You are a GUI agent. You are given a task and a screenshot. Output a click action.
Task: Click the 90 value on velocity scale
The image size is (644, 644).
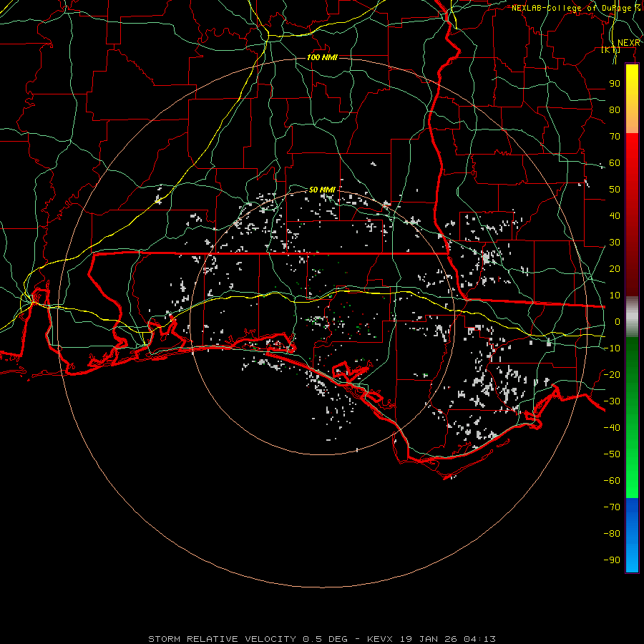(615, 84)
